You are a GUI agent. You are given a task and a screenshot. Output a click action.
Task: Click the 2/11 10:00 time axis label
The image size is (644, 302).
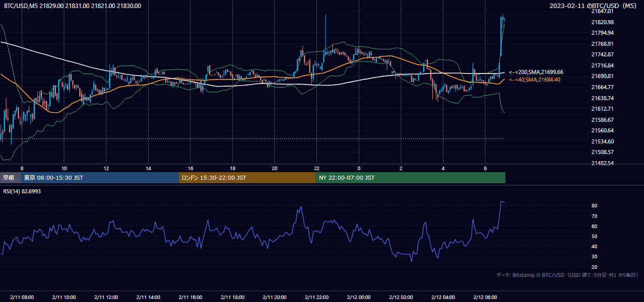pyautogui.click(x=64, y=297)
